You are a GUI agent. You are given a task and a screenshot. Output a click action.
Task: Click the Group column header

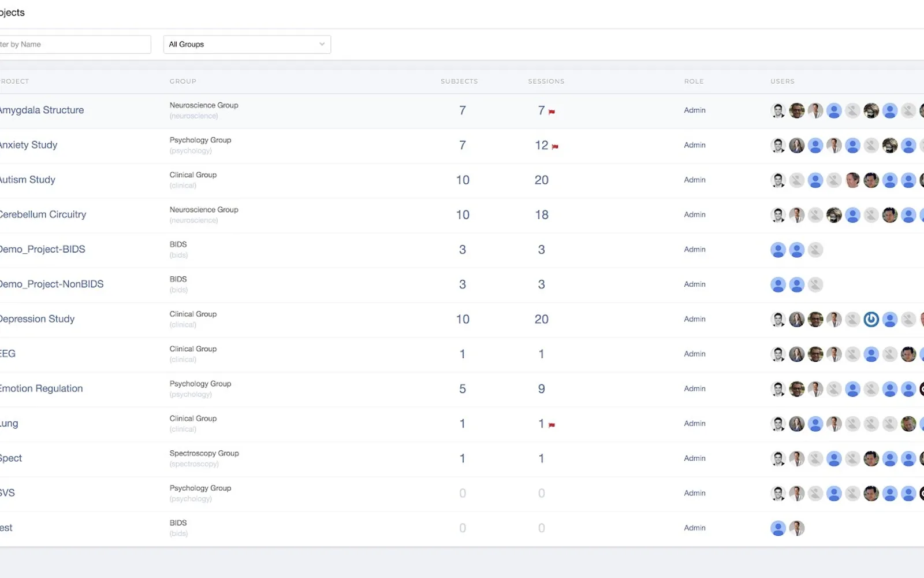pyautogui.click(x=183, y=81)
